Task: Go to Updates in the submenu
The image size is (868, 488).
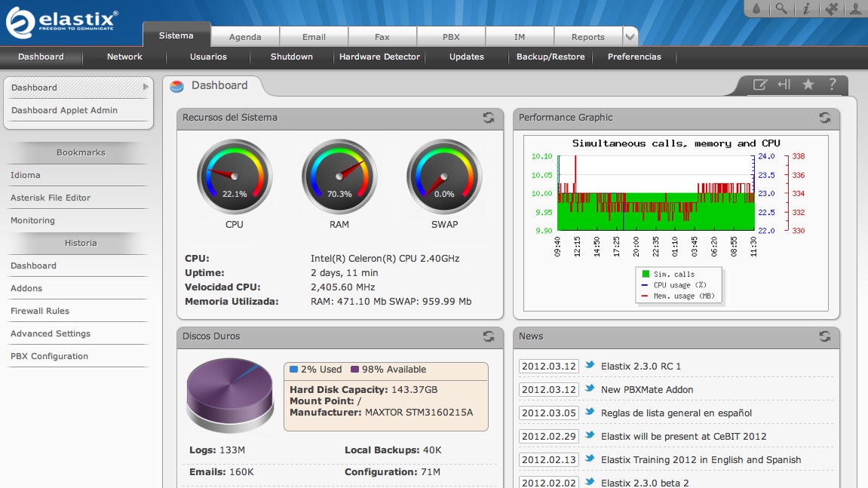Action: point(467,57)
